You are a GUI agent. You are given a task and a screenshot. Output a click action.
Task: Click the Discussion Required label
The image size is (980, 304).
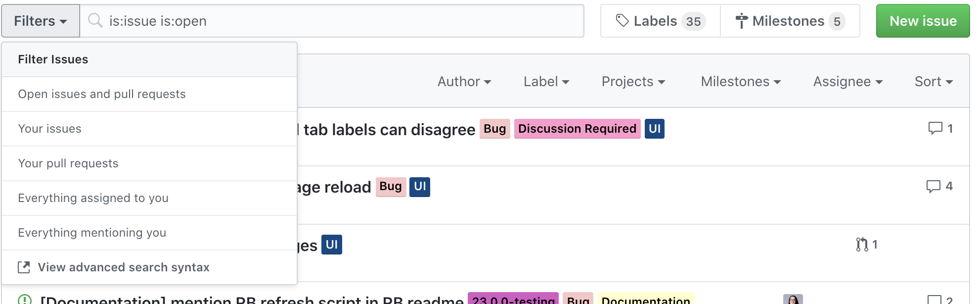tap(577, 129)
